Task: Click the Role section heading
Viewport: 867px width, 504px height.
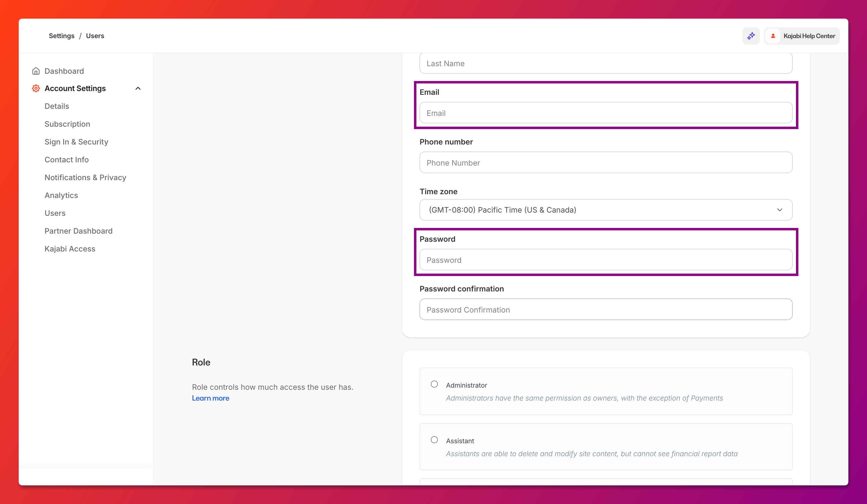Action: 201,362
